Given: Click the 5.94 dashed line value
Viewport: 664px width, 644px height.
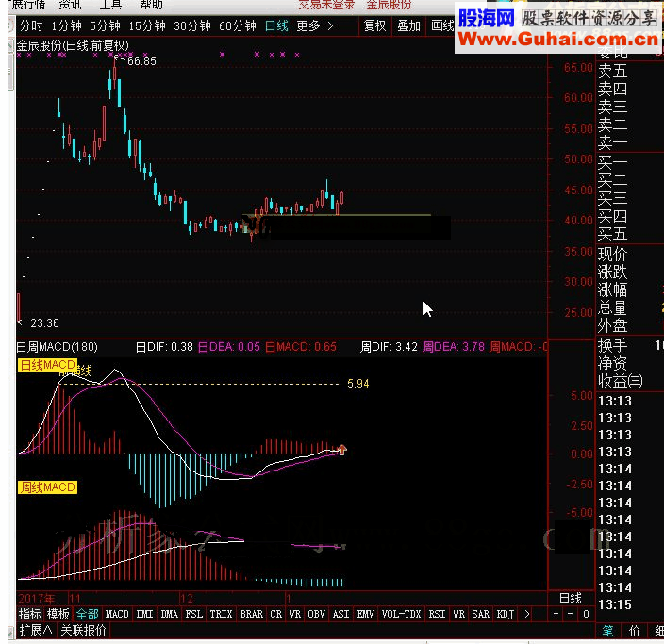Looking at the screenshot, I should tap(358, 384).
